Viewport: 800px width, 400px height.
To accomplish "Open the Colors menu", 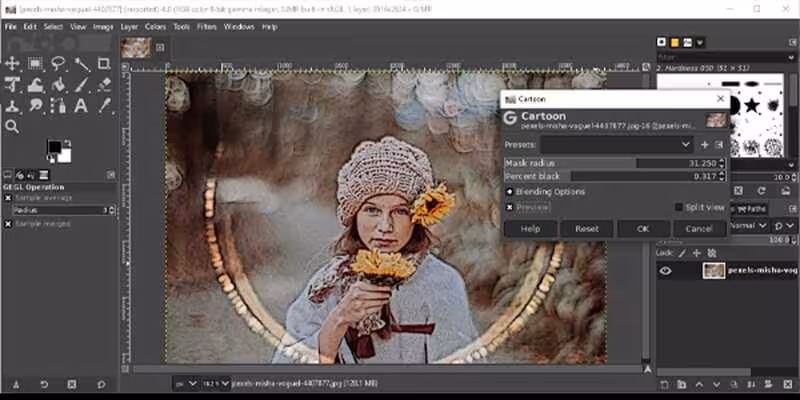I will pyautogui.click(x=155, y=27).
